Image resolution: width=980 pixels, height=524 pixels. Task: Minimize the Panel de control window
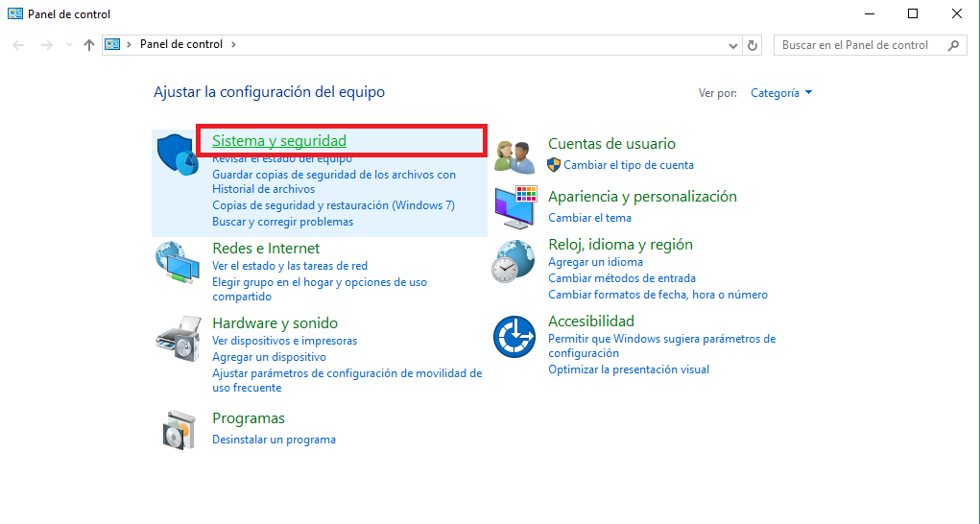tap(869, 13)
